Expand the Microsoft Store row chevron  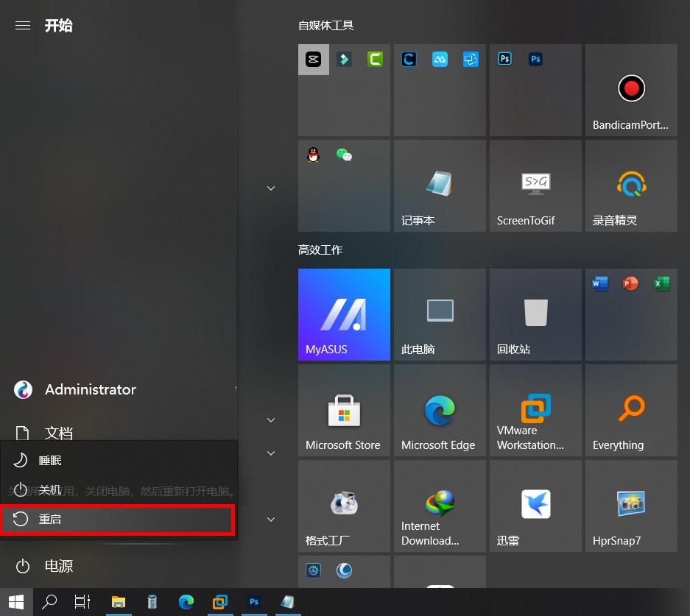271,419
